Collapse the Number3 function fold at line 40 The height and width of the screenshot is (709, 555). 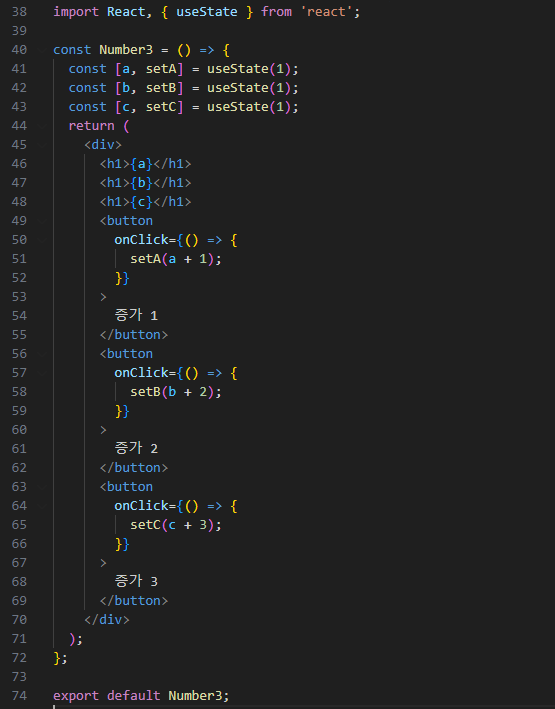tap(42, 50)
